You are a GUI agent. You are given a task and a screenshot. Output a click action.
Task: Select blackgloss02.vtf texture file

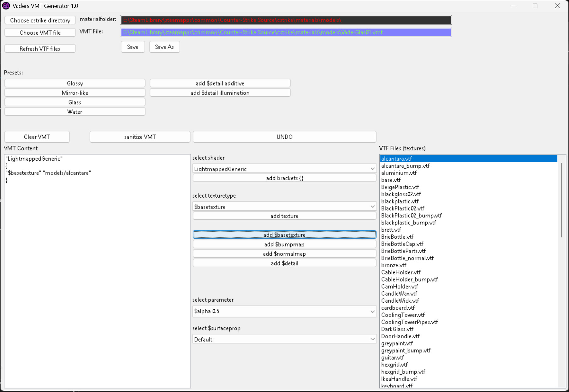[x=468, y=194]
